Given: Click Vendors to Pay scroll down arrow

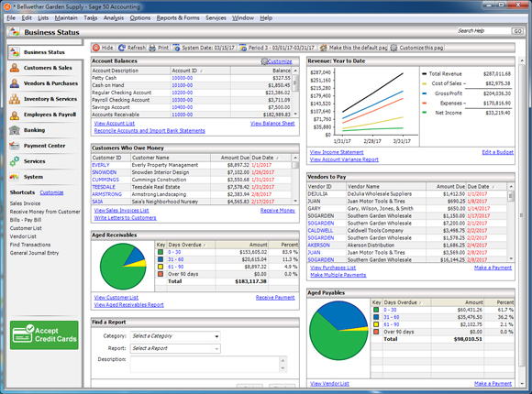Looking at the screenshot, I should tap(511, 258).
